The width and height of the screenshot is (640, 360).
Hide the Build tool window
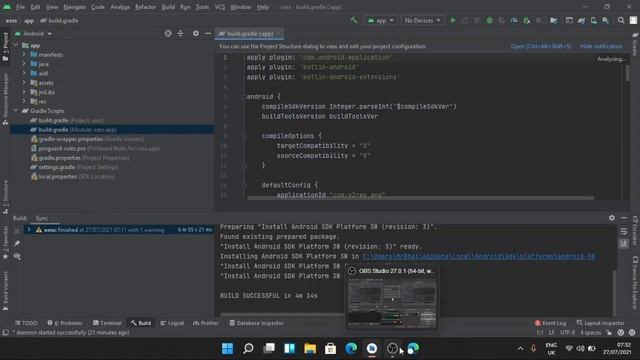tap(624, 218)
